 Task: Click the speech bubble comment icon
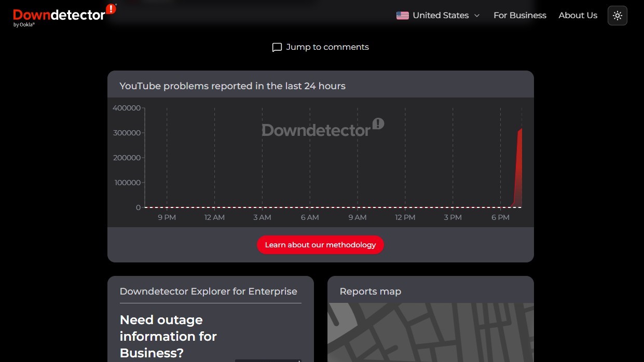[277, 47]
